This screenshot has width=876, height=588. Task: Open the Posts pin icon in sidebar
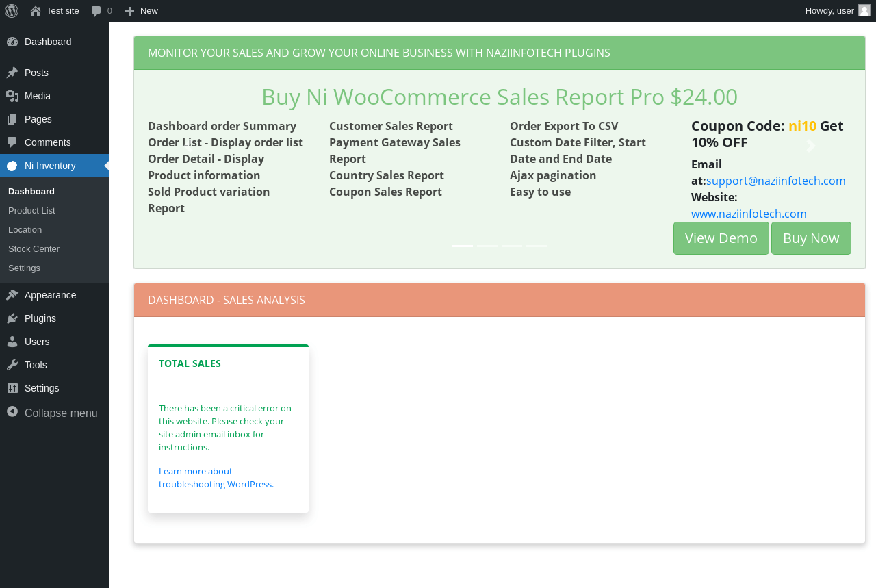point(12,73)
